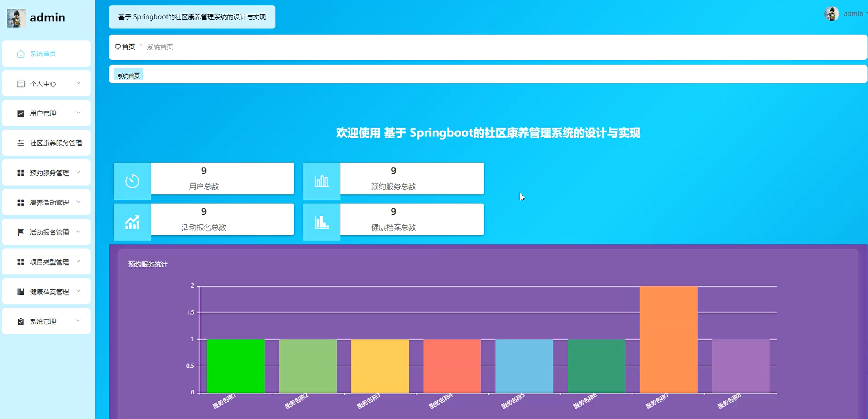Screen dimensions: 868x419
Task: Click the grid icon beside 预约服务管理
Action: tap(21, 173)
